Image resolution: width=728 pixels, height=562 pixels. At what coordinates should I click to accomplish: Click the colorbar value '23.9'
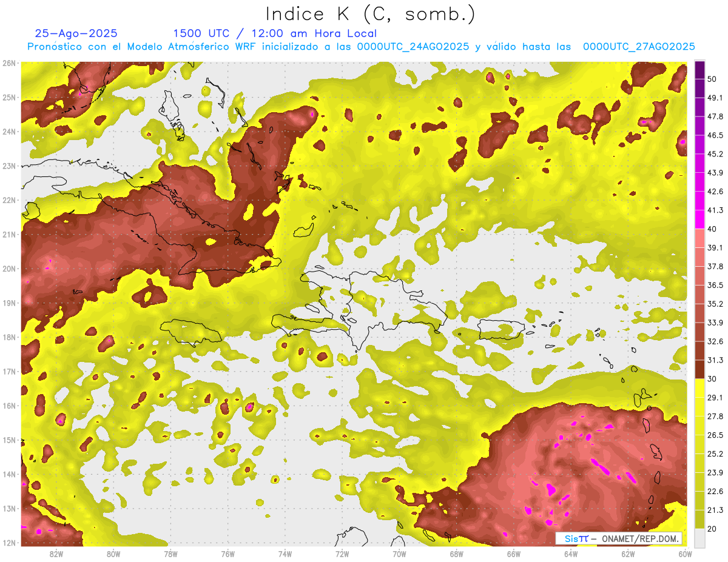click(x=715, y=472)
